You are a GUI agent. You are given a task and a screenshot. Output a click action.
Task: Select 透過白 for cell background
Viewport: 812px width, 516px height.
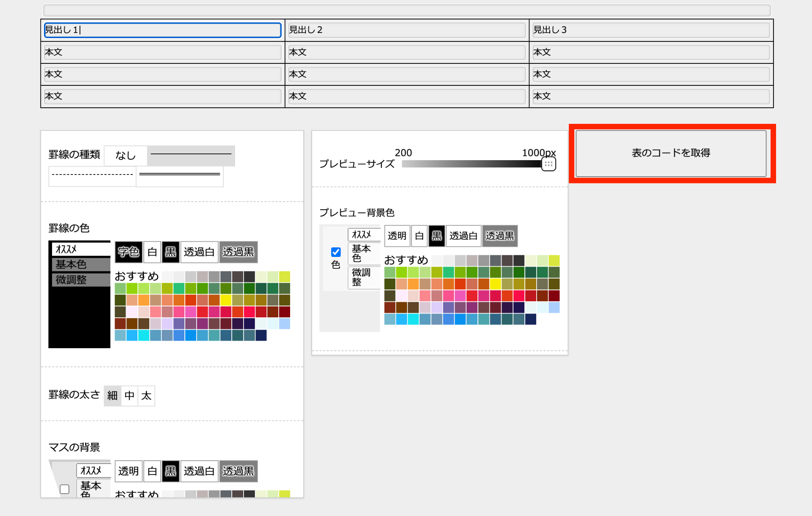pyautogui.click(x=199, y=471)
